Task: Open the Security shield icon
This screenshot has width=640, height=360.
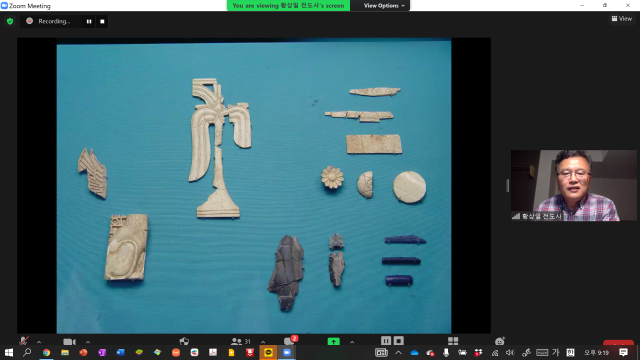Action: pos(184,341)
